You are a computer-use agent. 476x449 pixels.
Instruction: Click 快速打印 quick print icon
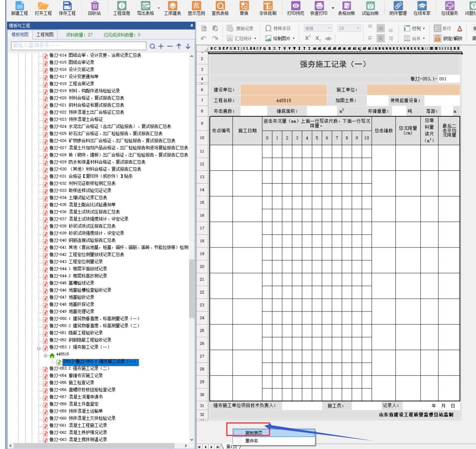[319, 8]
